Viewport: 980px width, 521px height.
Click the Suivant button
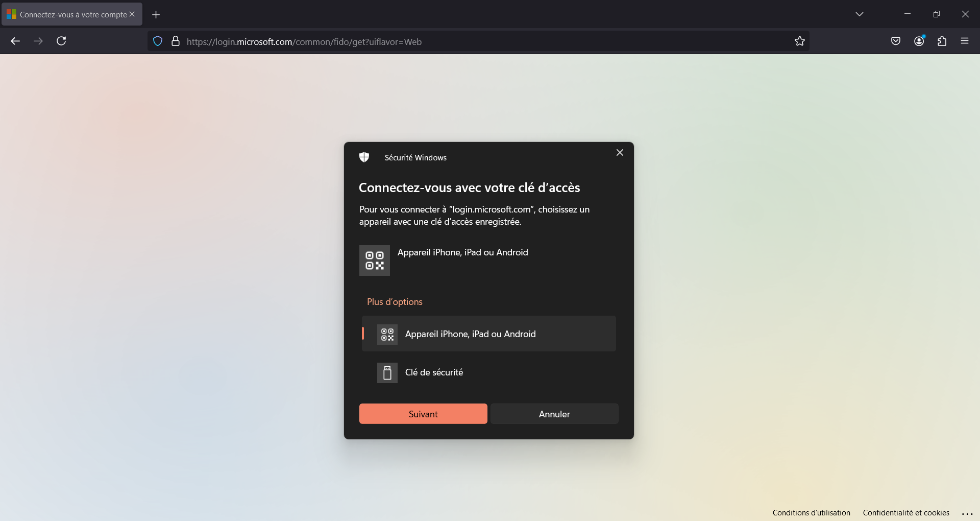(423, 414)
